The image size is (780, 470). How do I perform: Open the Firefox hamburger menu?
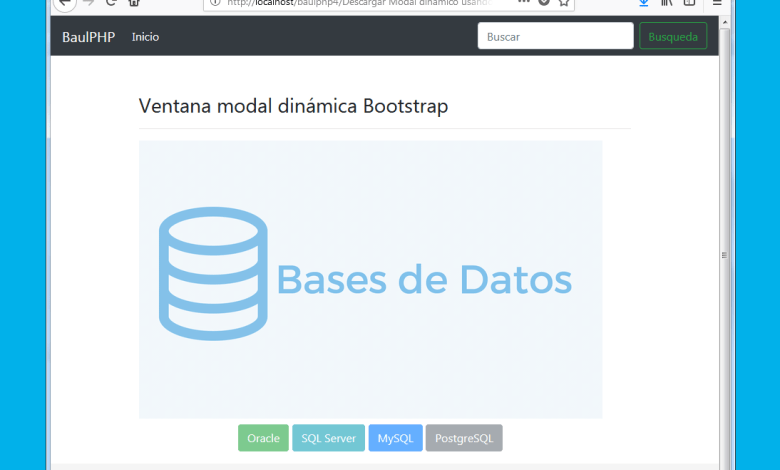717,2
